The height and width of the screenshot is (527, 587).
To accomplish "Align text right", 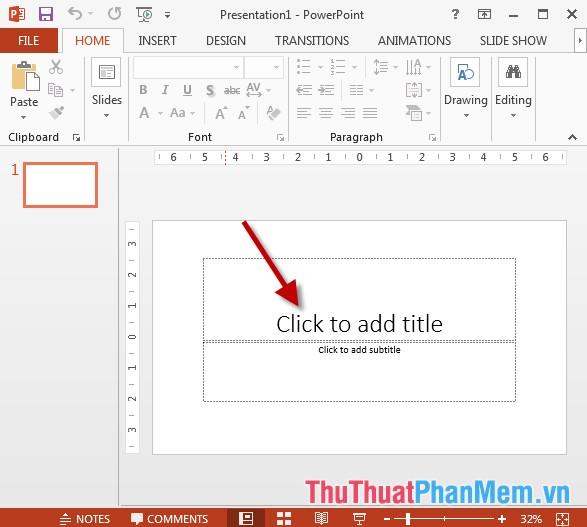I will (348, 113).
